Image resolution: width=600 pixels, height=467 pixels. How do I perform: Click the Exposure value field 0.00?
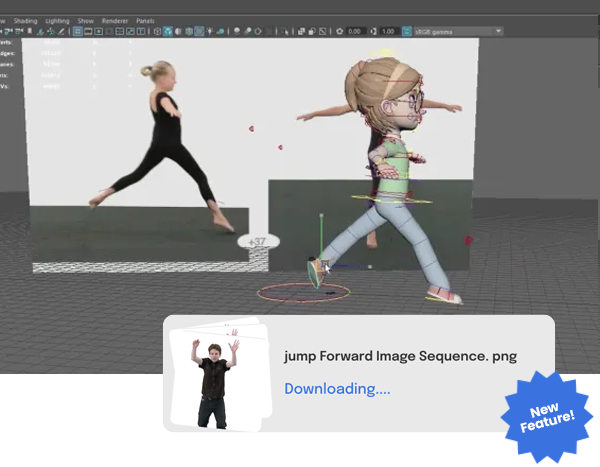[x=354, y=31]
